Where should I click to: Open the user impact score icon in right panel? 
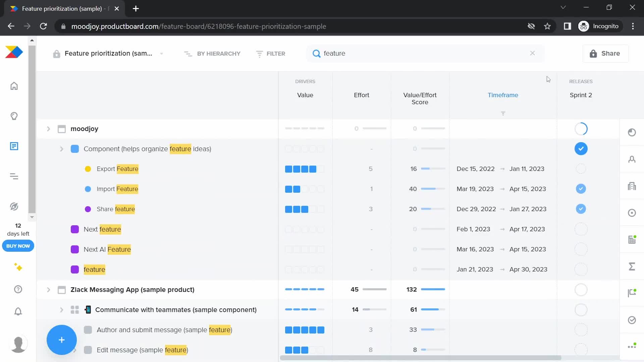tap(632, 132)
